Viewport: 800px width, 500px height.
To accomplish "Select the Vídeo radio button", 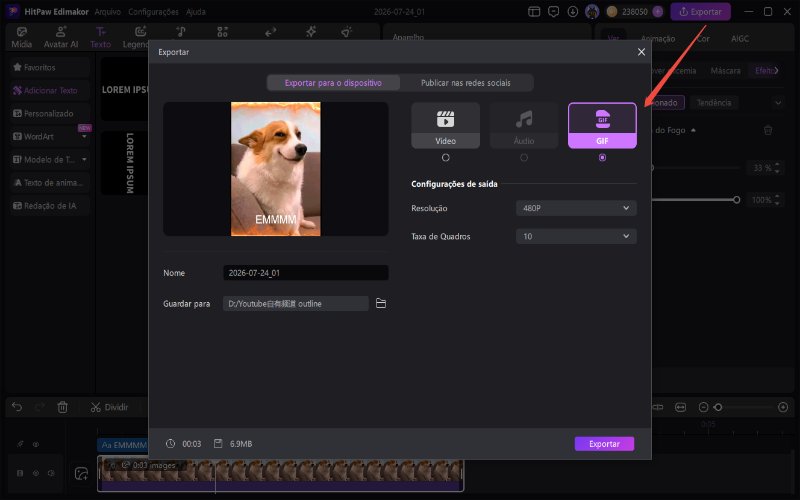I will pos(445,158).
